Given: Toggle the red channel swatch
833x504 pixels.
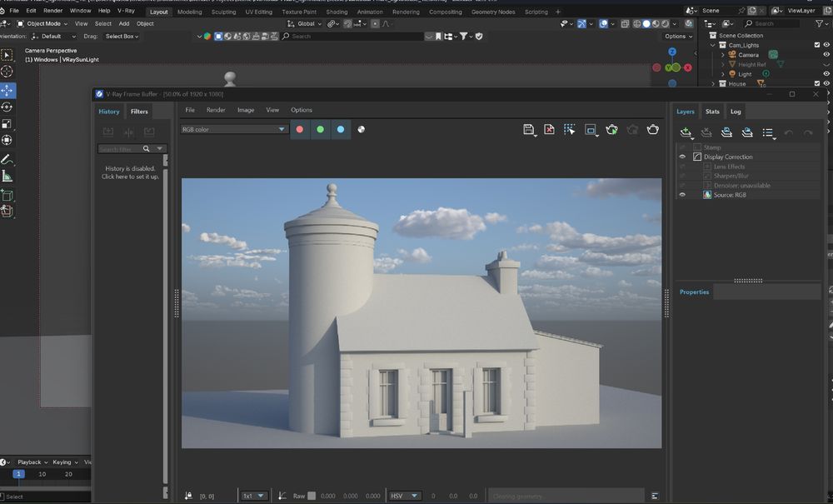Looking at the screenshot, I should pos(300,130).
